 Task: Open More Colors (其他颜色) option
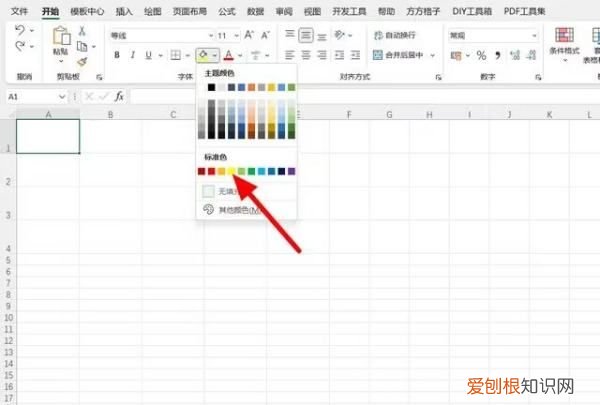pos(246,209)
